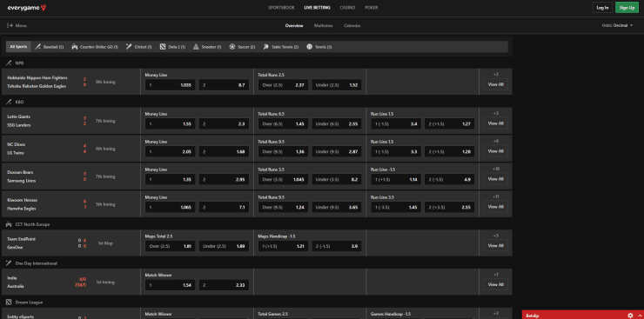Viewport: 644px width, 319px height.
Task: Select the Overview tab
Action: (294, 25)
